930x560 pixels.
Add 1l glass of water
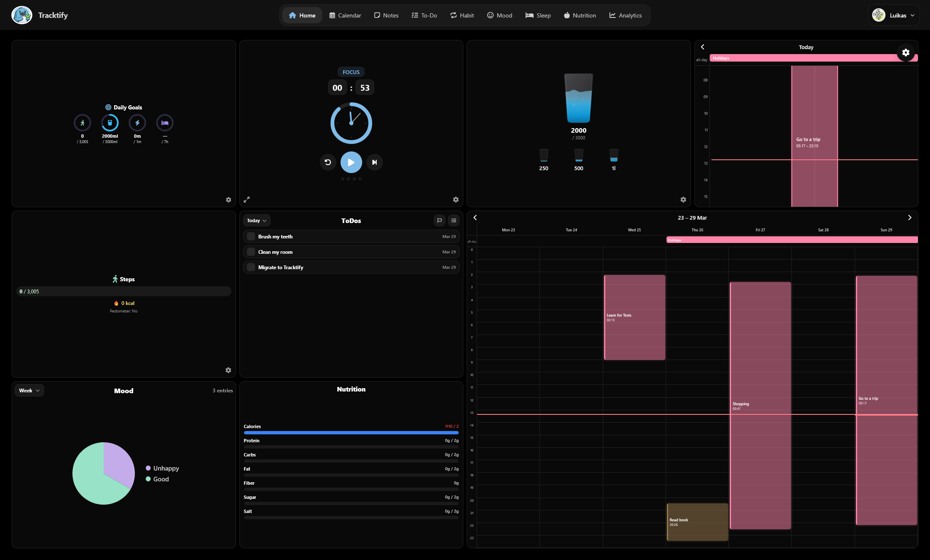point(614,160)
